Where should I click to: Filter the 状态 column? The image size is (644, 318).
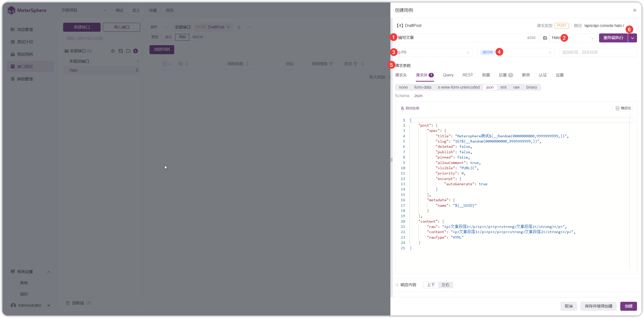pos(355,64)
